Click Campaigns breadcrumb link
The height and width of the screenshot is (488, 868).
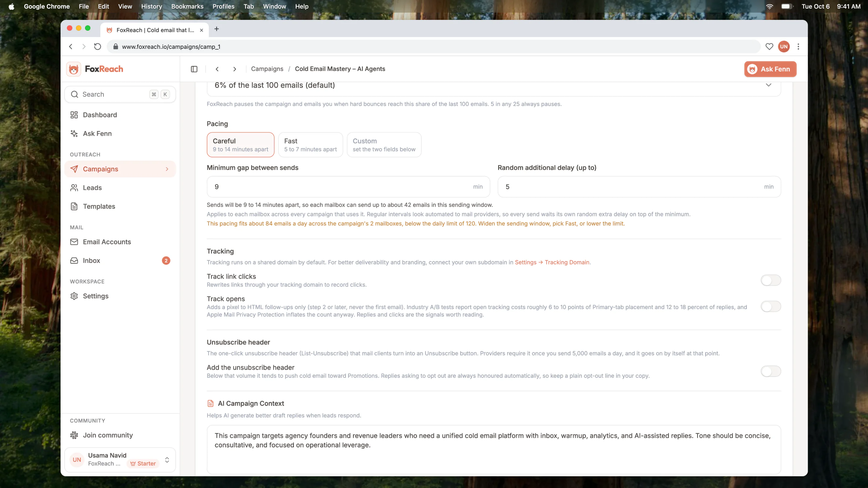point(267,69)
